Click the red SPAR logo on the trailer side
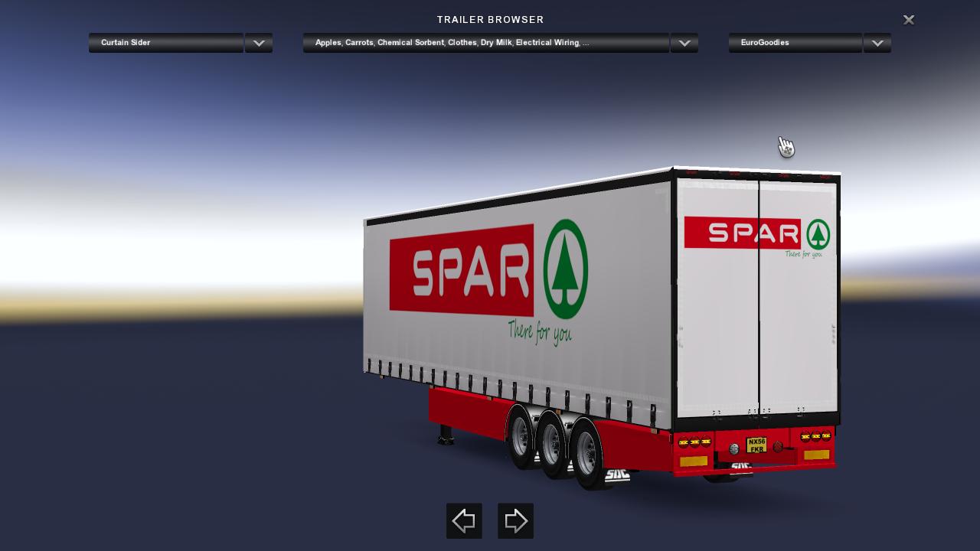980x551 pixels. click(461, 271)
